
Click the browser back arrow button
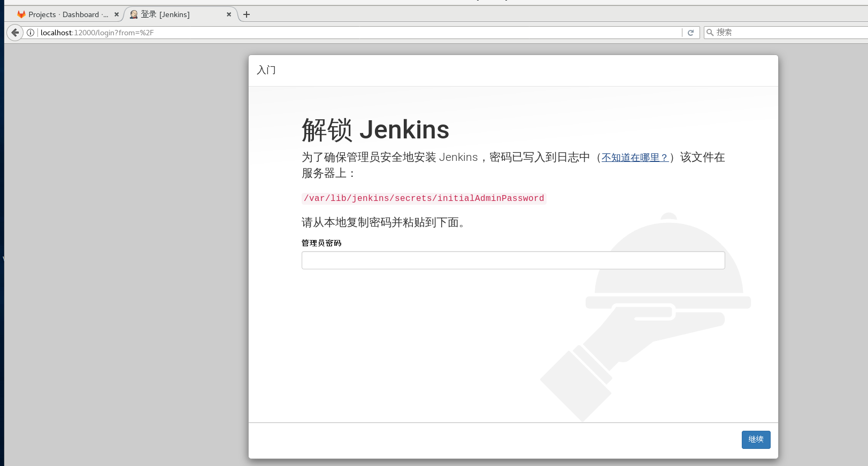coord(15,33)
